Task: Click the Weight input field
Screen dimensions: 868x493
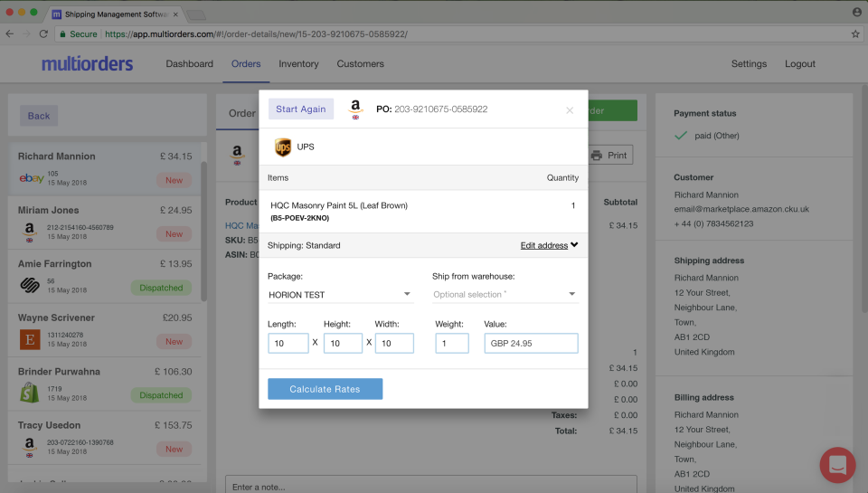Action: coord(452,344)
